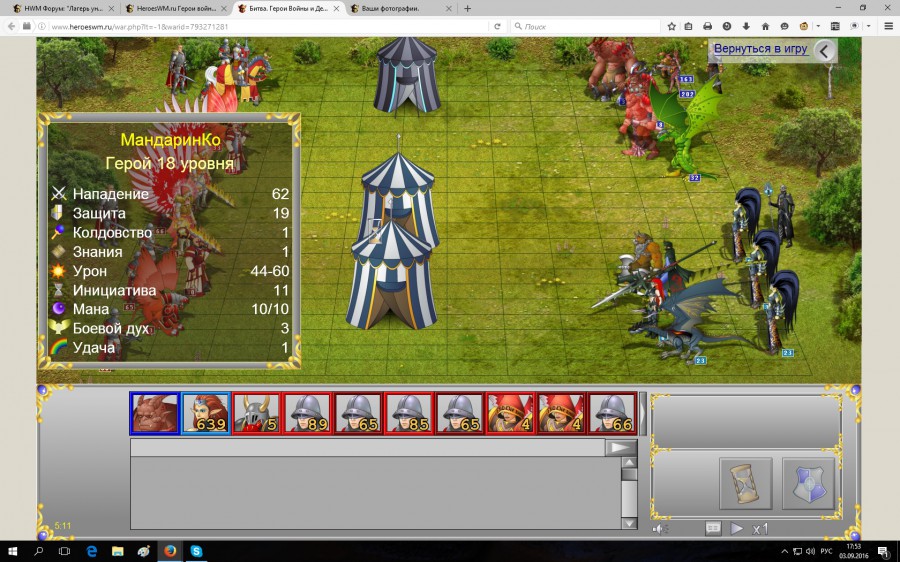Screen dimensions: 900x562
Task: Change the x1 battle speed
Action: pyautogui.click(x=760, y=529)
